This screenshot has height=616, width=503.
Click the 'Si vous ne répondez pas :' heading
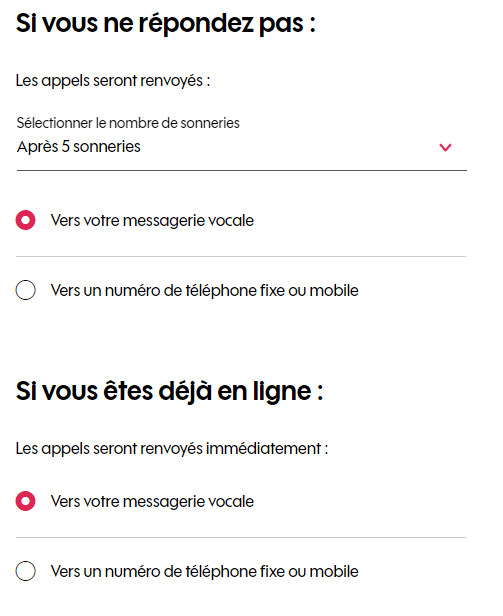click(165, 24)
